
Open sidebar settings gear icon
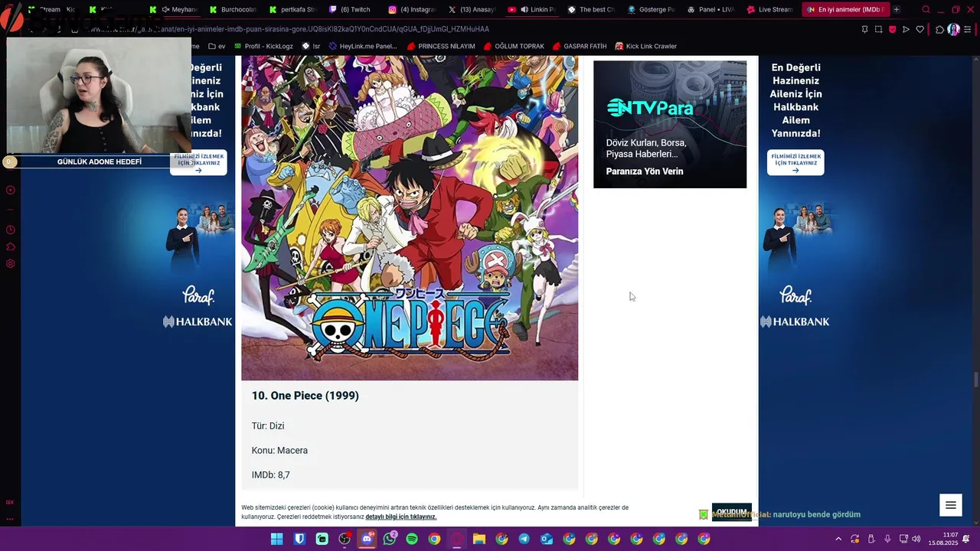10,264
